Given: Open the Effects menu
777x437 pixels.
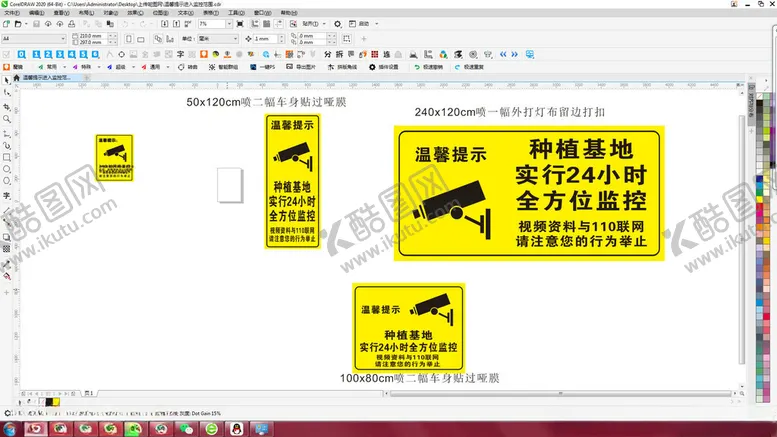Looking at the screenshot, I should (135, 13).
